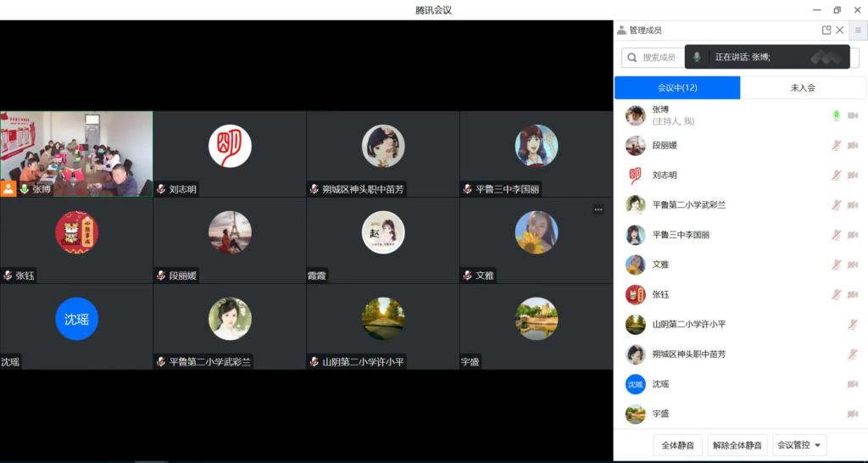Screen dimensions: 868x463
Task: Toggle 张博's camera icon in member list
Action: coord(853,115)
